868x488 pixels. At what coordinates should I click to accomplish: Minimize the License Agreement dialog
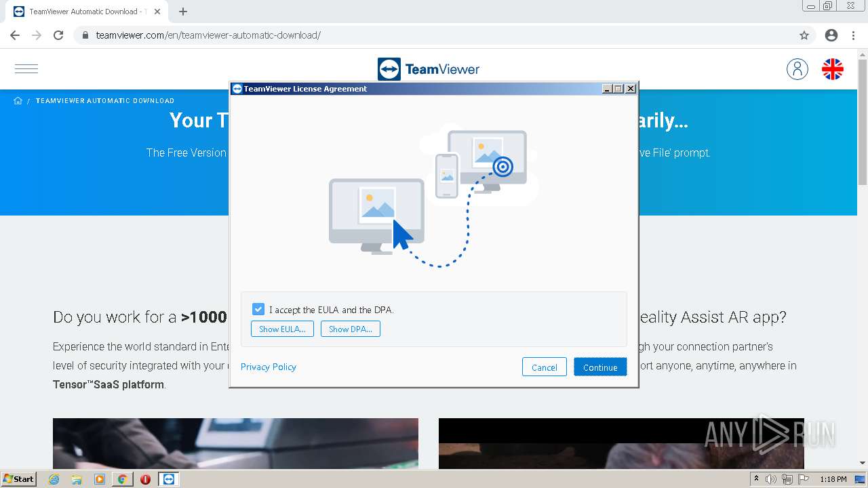(x=607, y=89)
